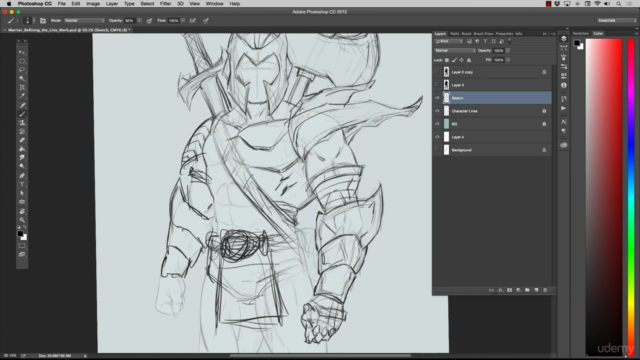Open the layer filter Kind dropdown
The height and width of the screenshot is (360, 640).
coord(449,41)
